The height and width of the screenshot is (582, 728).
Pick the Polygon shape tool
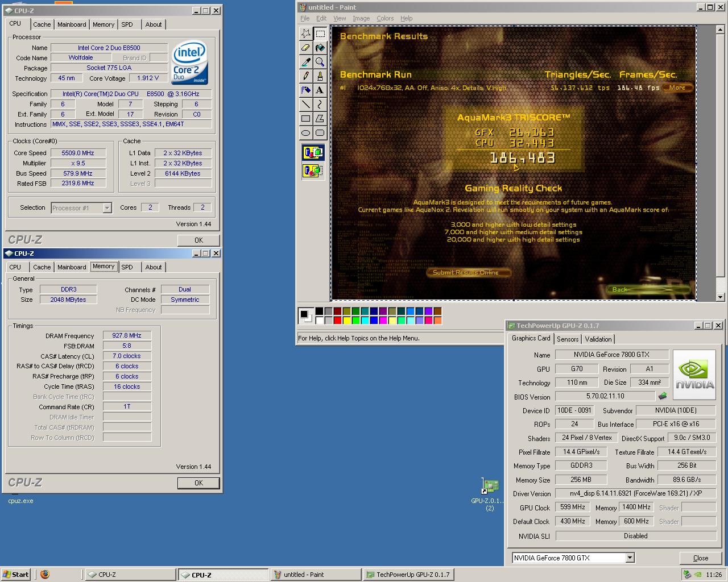(320, 118)
